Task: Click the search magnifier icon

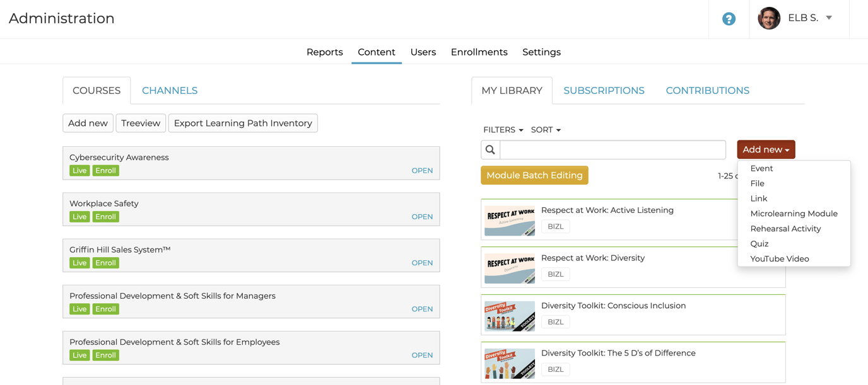Action: 490,149
